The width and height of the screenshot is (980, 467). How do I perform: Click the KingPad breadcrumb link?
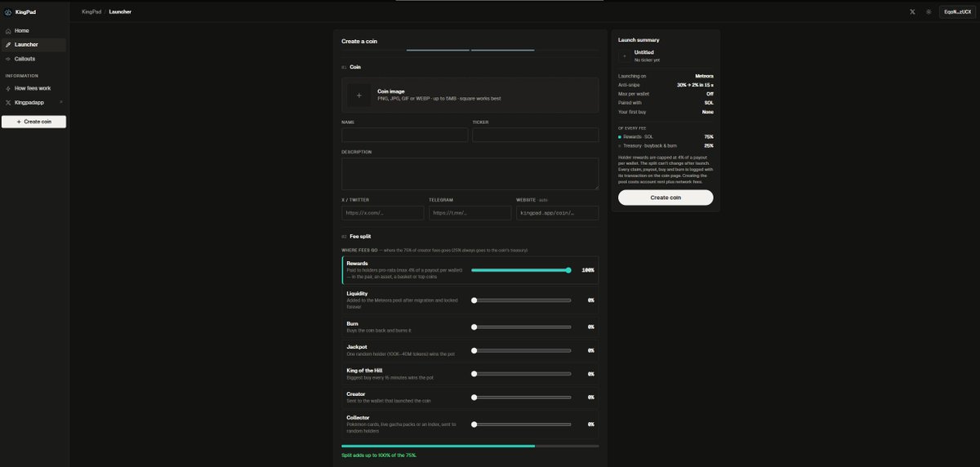[x=91, y=12]
